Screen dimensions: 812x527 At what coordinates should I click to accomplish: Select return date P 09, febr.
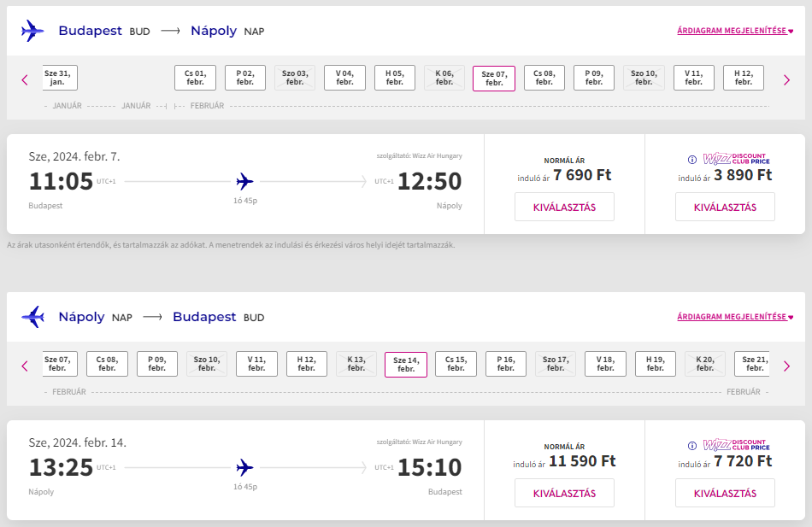(x=157, y=364)
